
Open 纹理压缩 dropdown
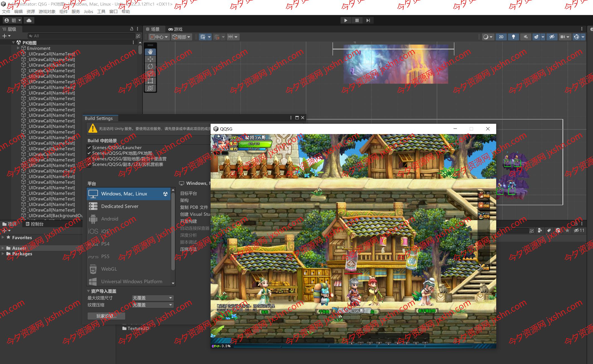coord(153,305)
